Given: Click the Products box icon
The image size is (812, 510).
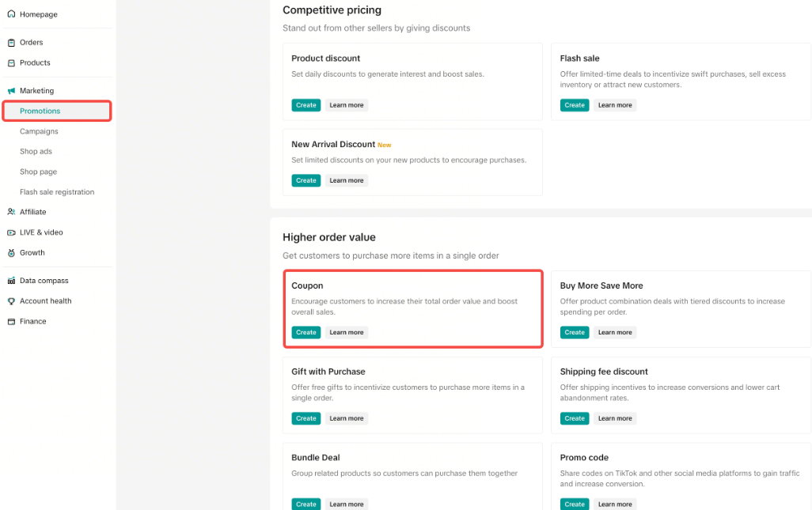Looking at the screenshot, I should 11,63.
